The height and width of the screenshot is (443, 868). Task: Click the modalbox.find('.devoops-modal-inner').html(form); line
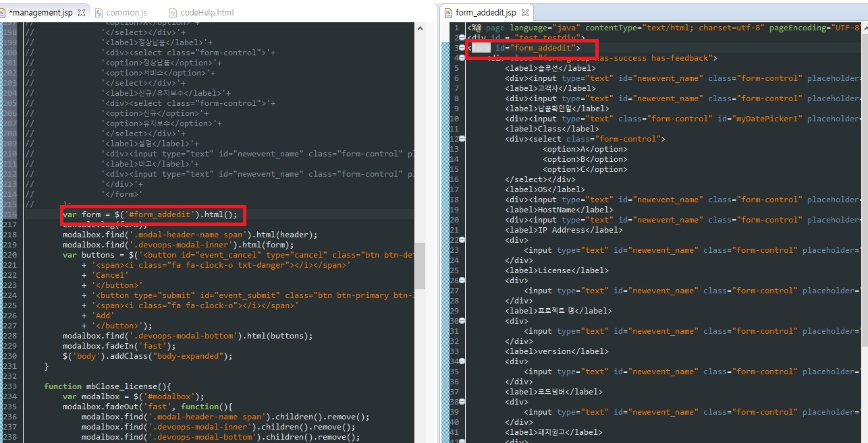coord(178,245)
